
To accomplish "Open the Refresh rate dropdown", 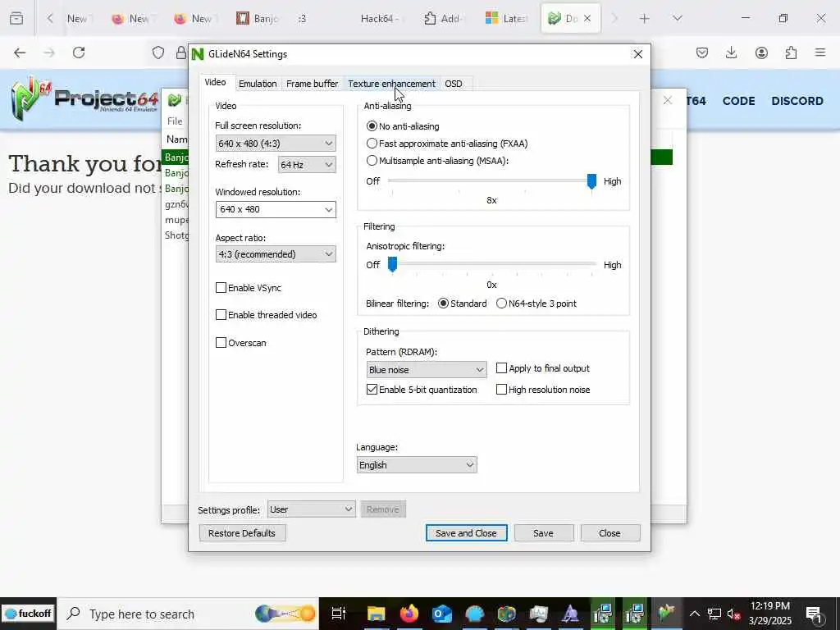I will (307, 164).
